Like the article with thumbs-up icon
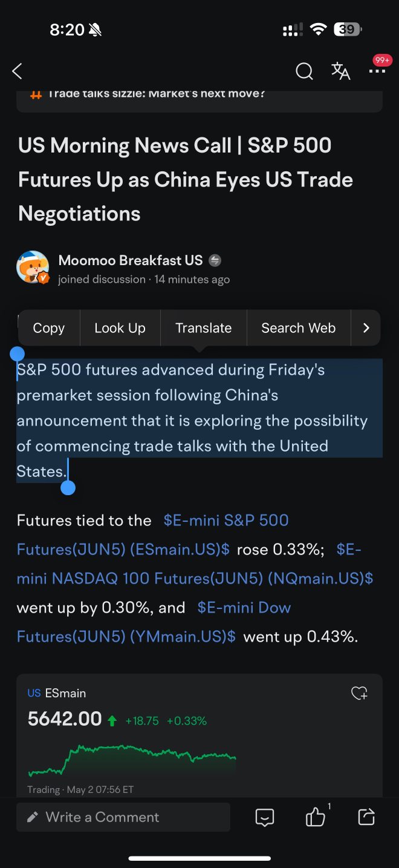This screenshot has width=399, height=868. (316, 817)
